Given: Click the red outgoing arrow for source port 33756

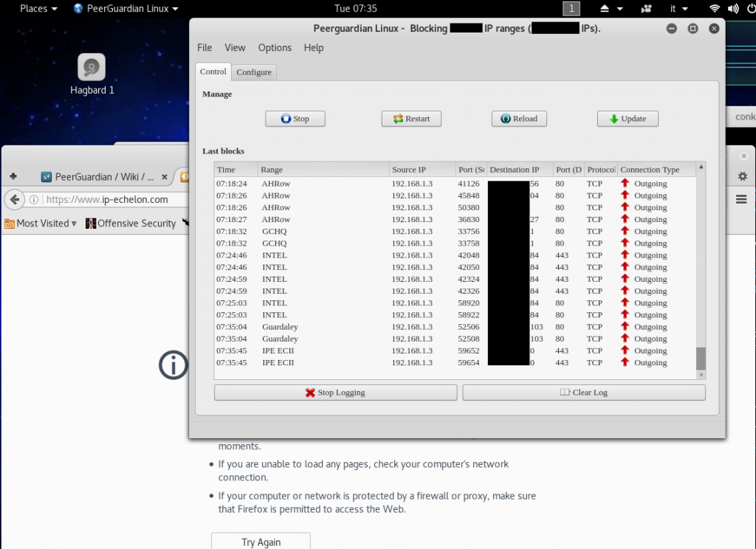Looking at the screenshot, I should pos(625,231).
